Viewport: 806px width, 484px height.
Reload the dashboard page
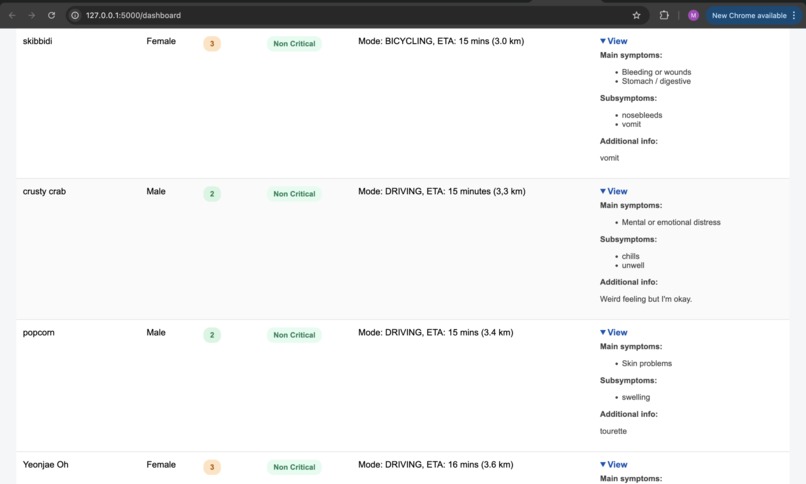(51, 15)
